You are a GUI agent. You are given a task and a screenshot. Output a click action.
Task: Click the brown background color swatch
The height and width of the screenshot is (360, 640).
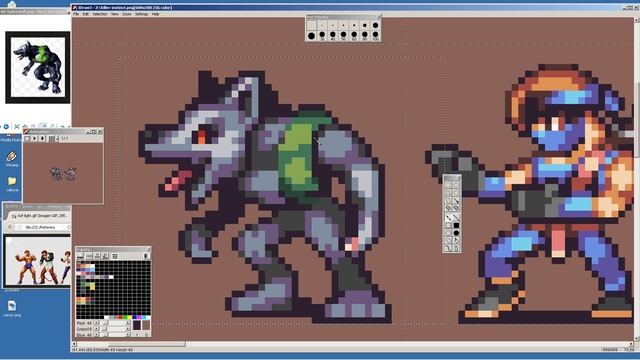(x=147, y=326)
